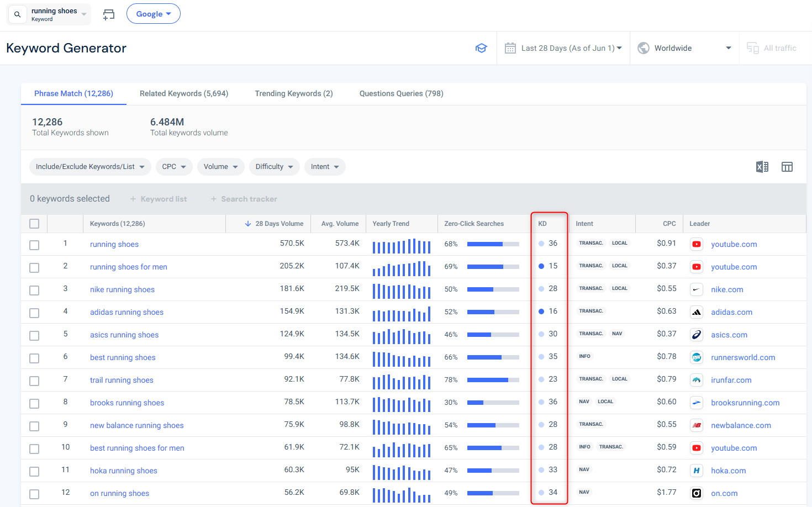Click the YouTube favicon in the running shoes row

[x=697, y=244]
